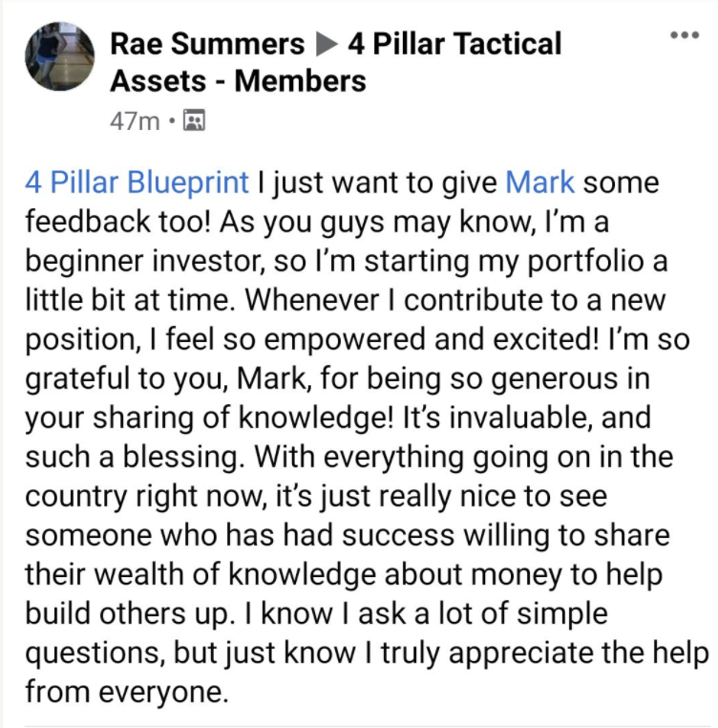Click the arrow icon after Rae Summers

tap(327, 45)
